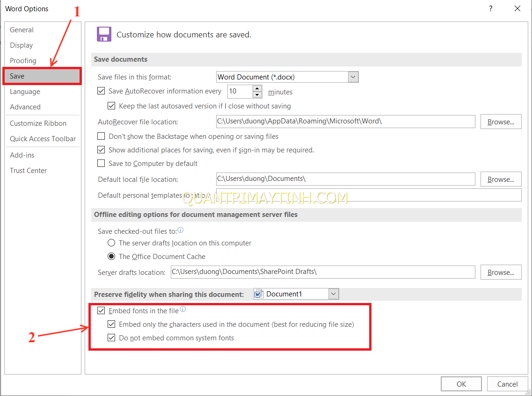The width and height of the screenshot is (532, 396).
Task: Toggle Embed only the characters used checkbox
Action: (111, 324)
